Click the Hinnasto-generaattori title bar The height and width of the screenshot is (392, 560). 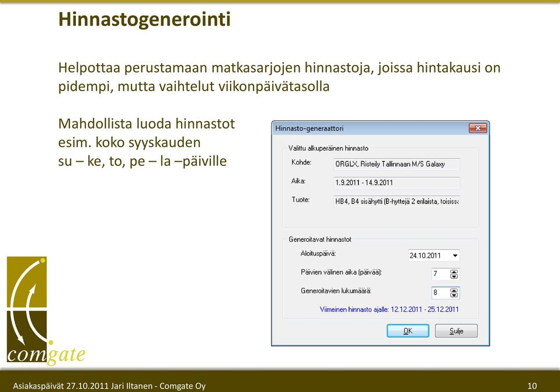[x=371, y=129]
